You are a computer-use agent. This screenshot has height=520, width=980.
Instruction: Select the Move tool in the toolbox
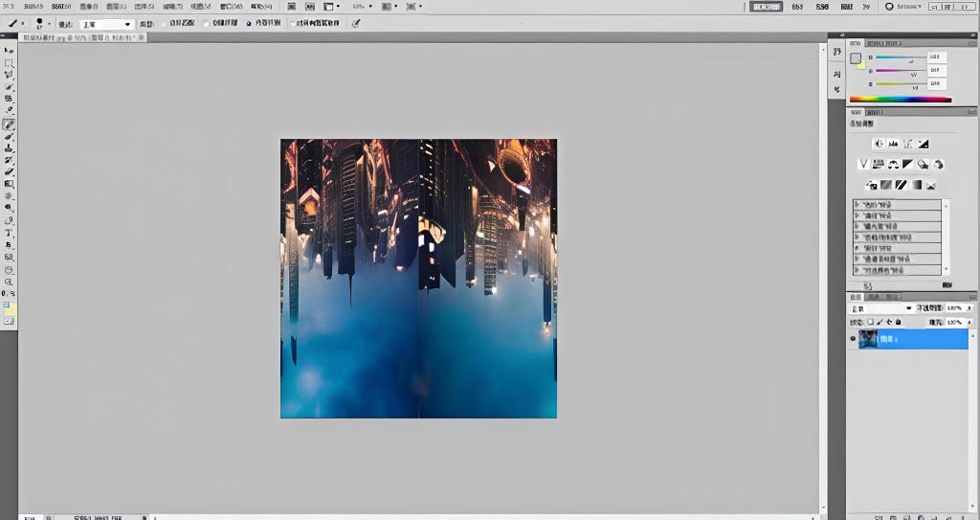coord(9,50)
